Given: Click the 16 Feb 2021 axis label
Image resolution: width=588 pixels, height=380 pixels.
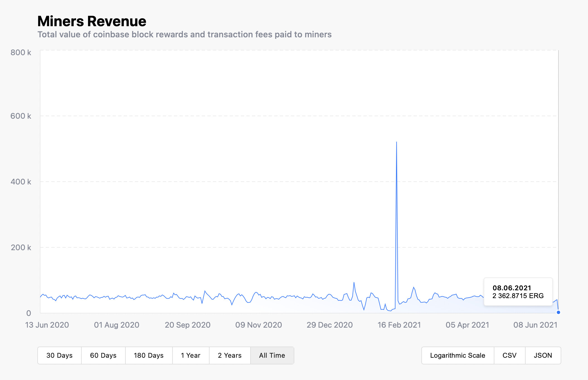Looking at the screenshot, I should click(399, 325).
